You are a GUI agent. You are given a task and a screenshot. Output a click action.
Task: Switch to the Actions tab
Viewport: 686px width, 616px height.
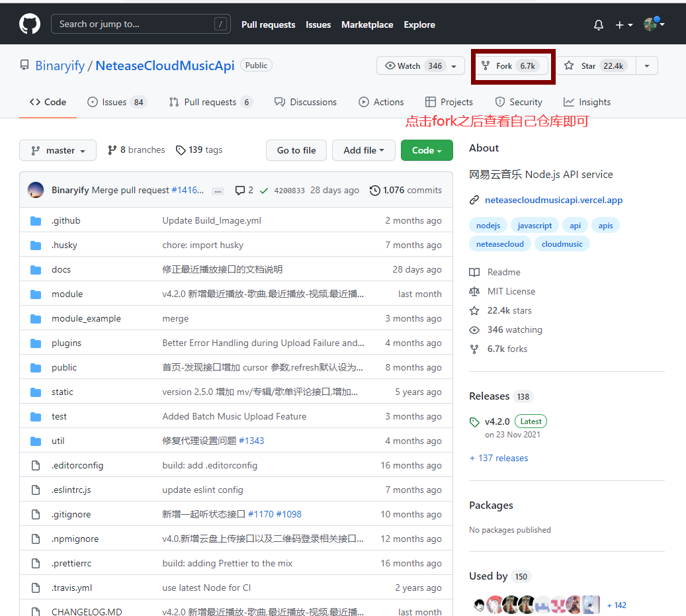381,102
